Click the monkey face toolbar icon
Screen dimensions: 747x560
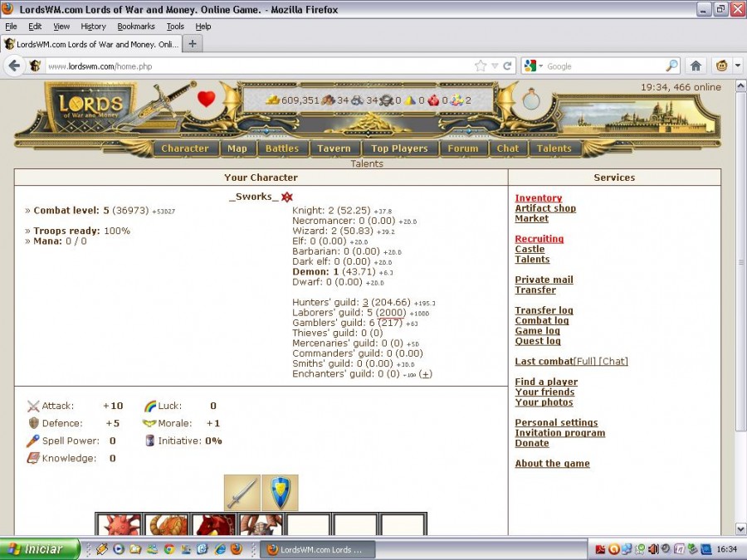(722, 66)
